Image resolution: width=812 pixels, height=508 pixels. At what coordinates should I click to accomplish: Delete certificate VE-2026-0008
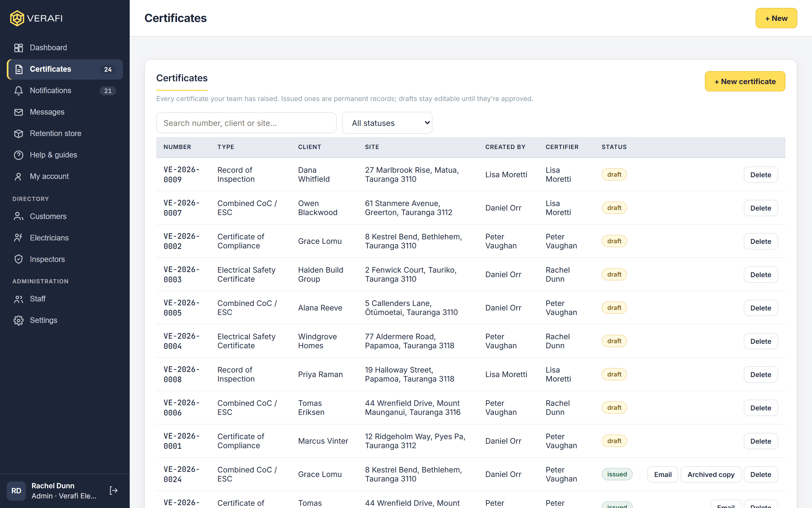click(761, 374)
